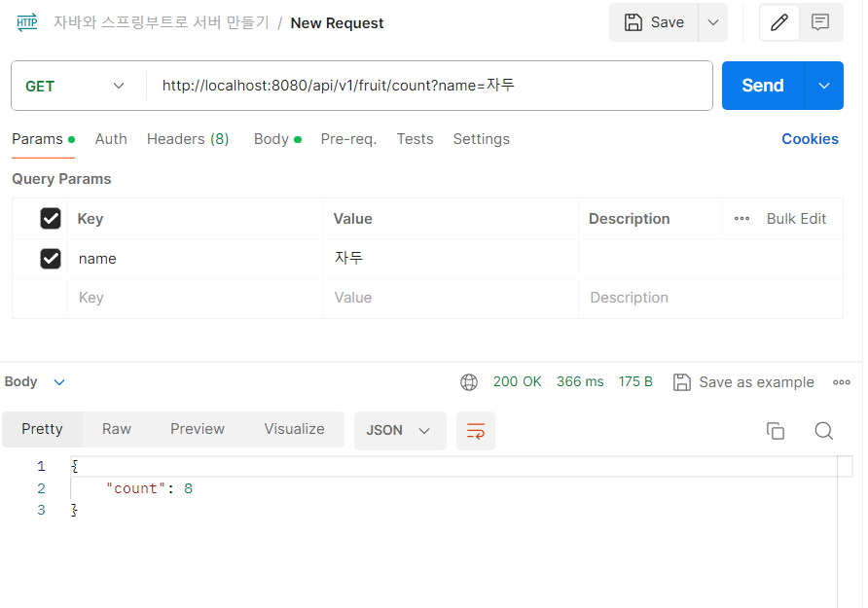868x608 pixels.
Task: Click the name key cell
Action: tap(195, 259)
